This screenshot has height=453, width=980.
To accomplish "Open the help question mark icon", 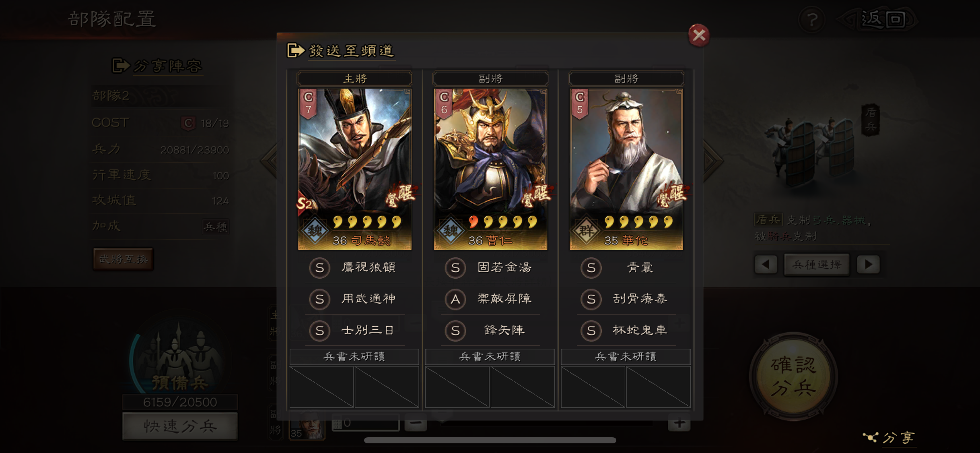I will 812,19.
